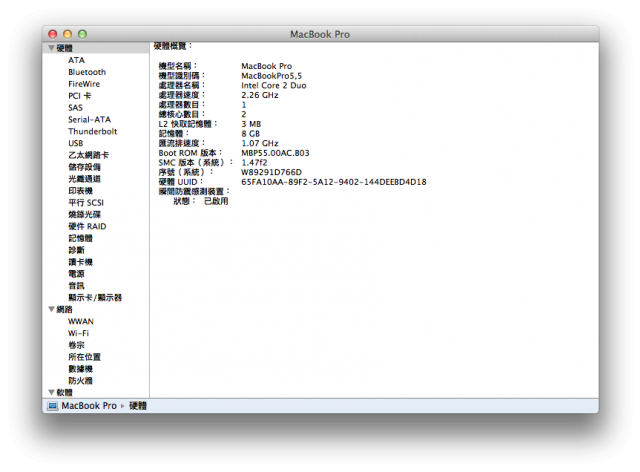Image resolution: width=640 pixels, height=472 pixels.
Task: Select 防火牆 firewall entry
Action: point(80,381)
